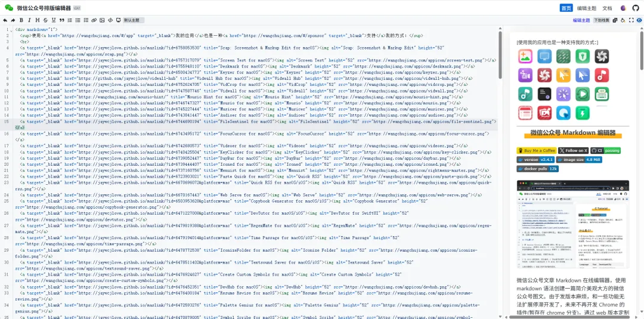Toggle the preview pane with the eye icon
This screenshot has height=319, width=644.
click(639, 20)
